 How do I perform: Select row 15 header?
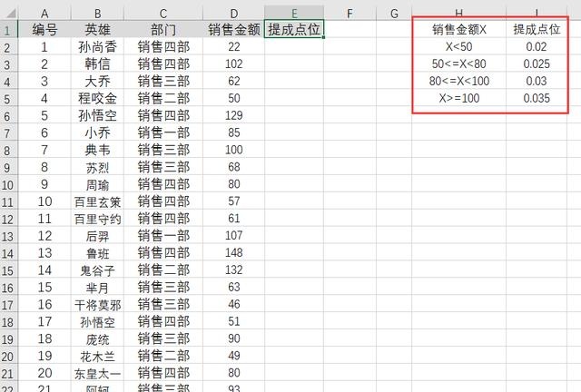pyautogui.click(x=8, y=270)
